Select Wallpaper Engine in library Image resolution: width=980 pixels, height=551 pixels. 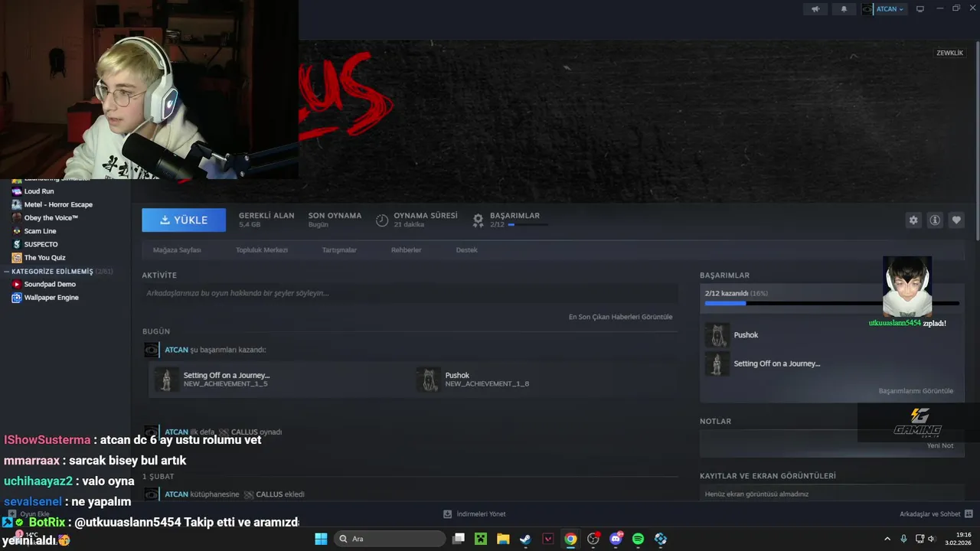51,298
